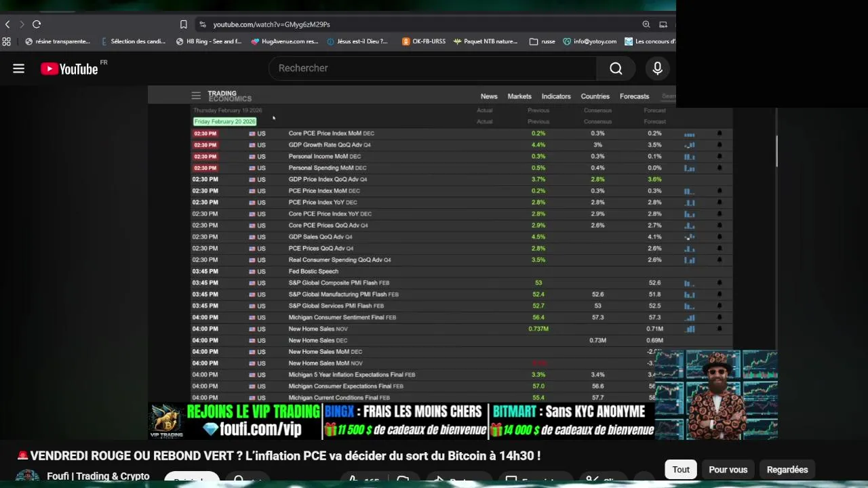Focus the YouTube 'Rechercher' search field
This screenshot has width=868, height=488.
click(433, 68)
